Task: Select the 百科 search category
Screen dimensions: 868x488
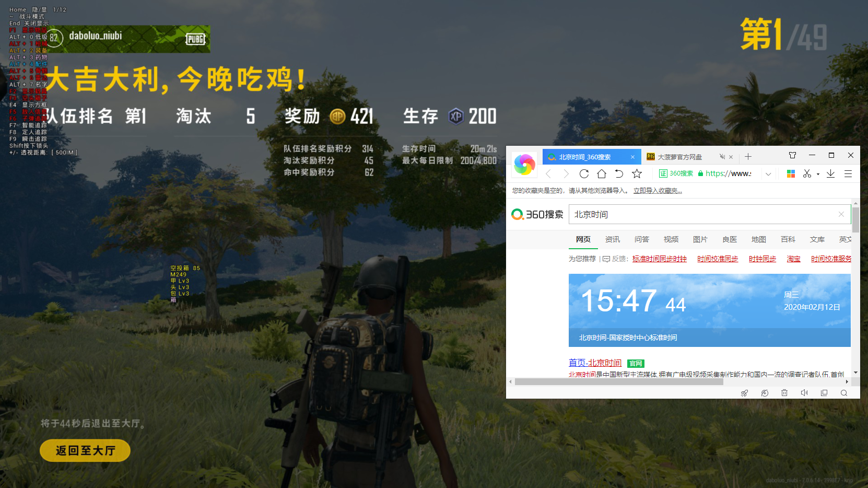Action: tap(788, 239)
